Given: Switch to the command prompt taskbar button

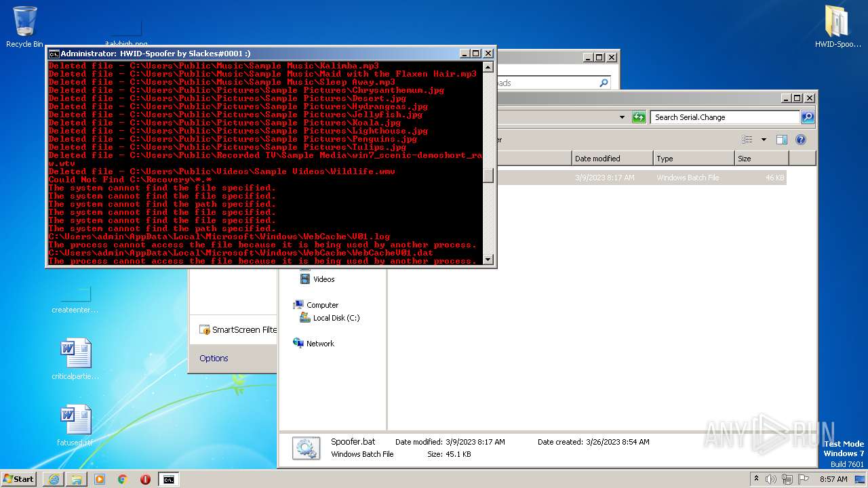Looking at the screenshot, I should point(168,479).
